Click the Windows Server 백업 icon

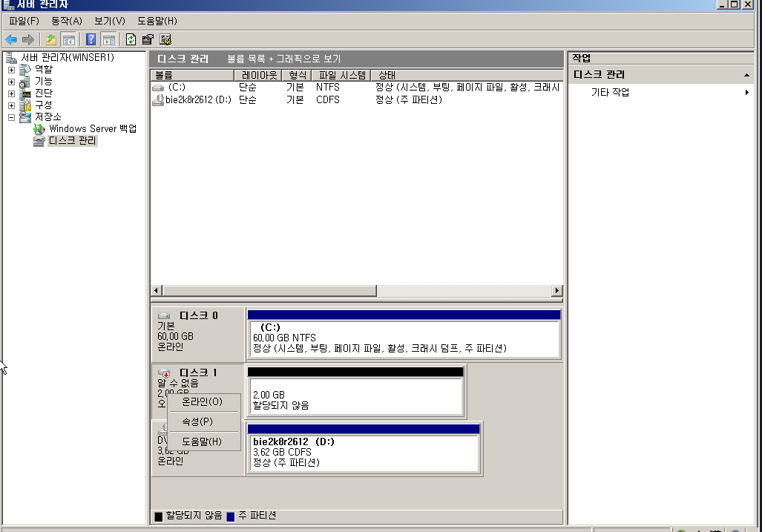39,129
